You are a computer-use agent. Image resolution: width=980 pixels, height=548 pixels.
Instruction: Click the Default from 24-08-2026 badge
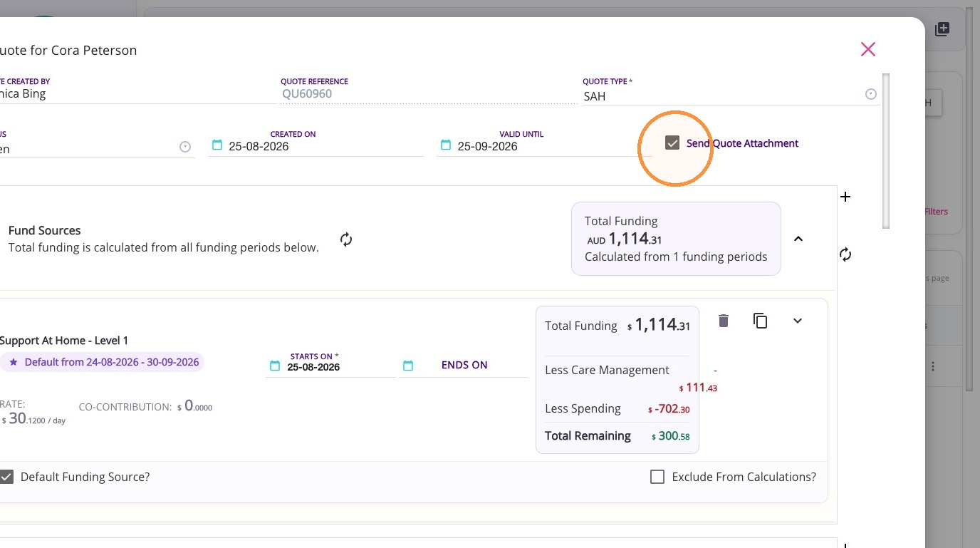click(x=102, y=362)
